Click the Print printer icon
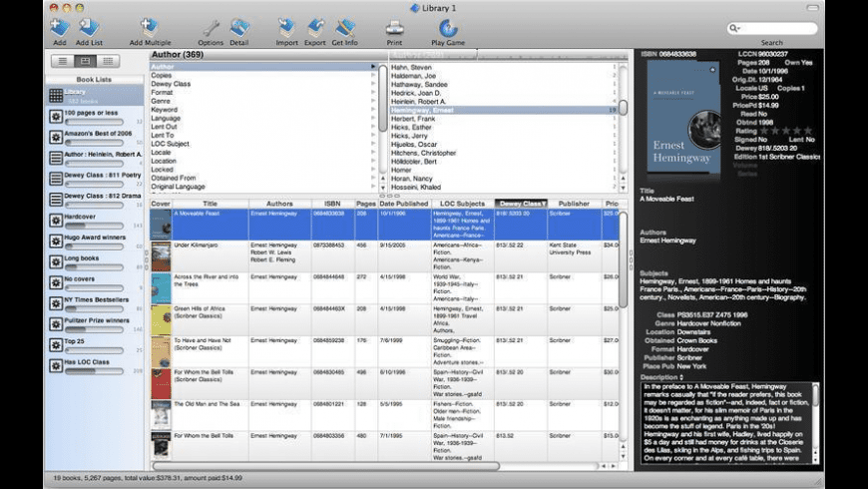868x489 pixels. coord(394,28)
